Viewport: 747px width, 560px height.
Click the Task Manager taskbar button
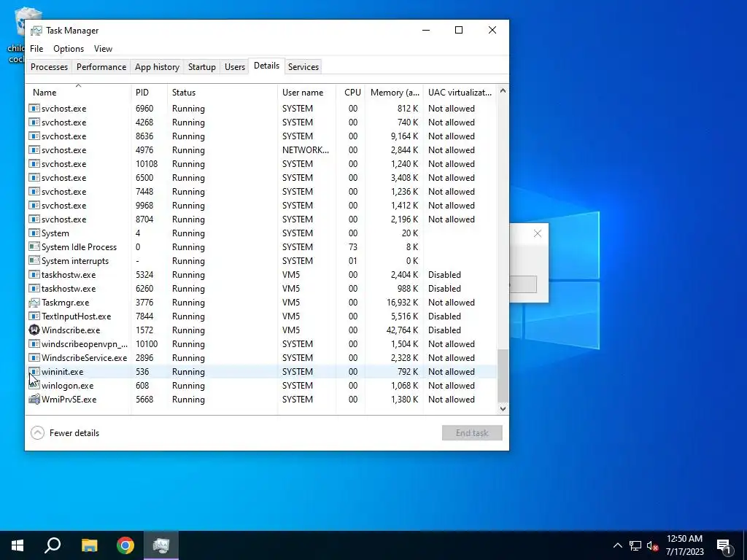click(x=161, y=545)
